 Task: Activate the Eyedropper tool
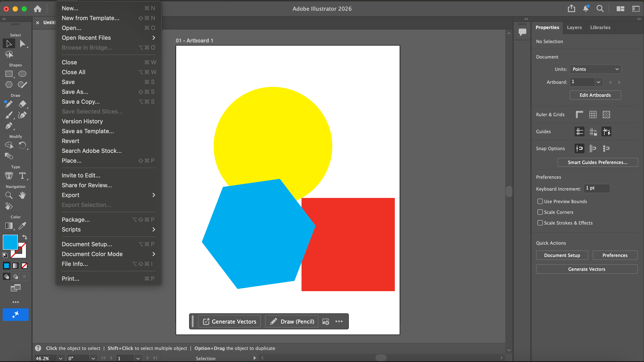23,226
